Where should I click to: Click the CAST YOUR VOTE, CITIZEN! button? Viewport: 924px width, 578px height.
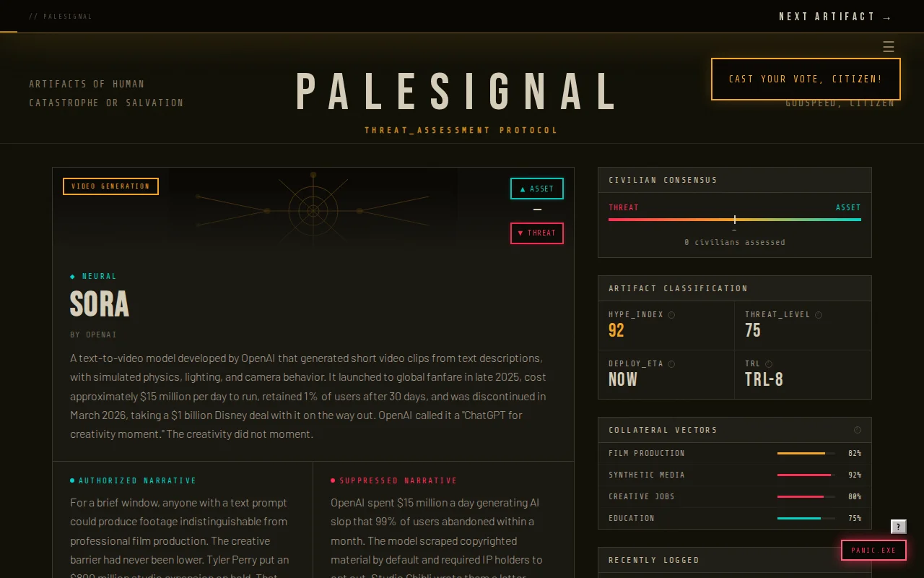pos(806,79)
